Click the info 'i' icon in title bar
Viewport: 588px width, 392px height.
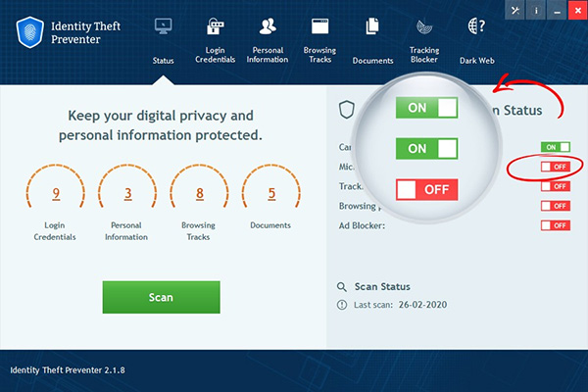[536, 11]
